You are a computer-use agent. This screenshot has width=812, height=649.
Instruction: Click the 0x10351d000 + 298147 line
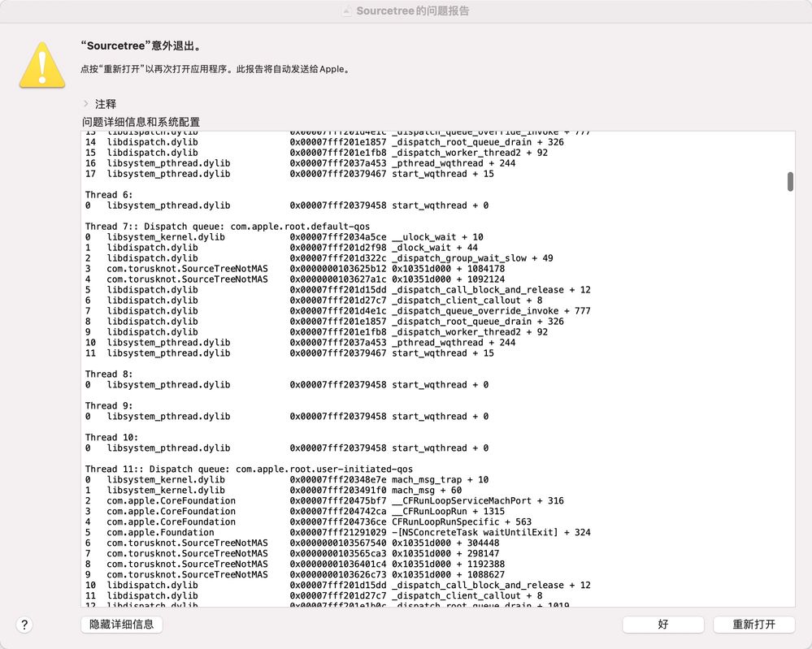293,553
